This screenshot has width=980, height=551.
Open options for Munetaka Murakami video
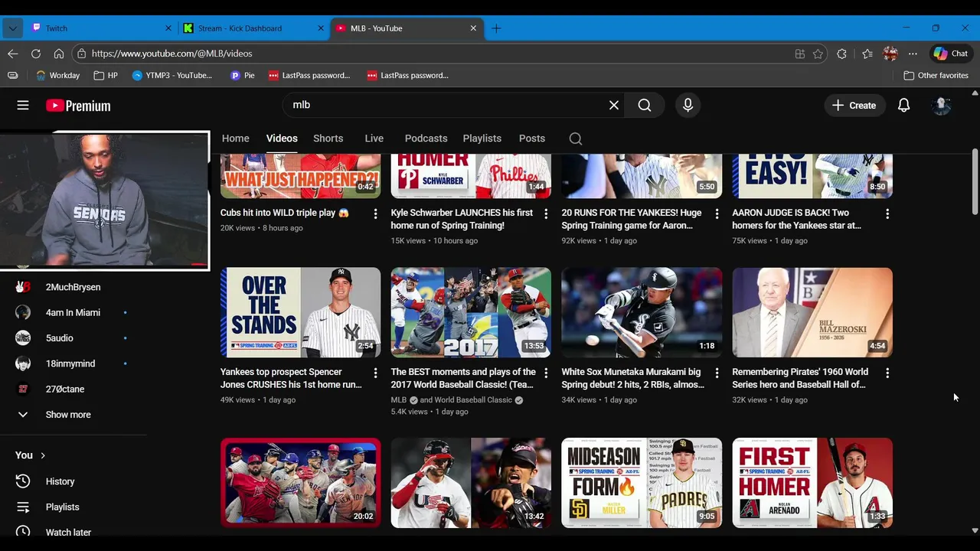(x=717, y=373)
